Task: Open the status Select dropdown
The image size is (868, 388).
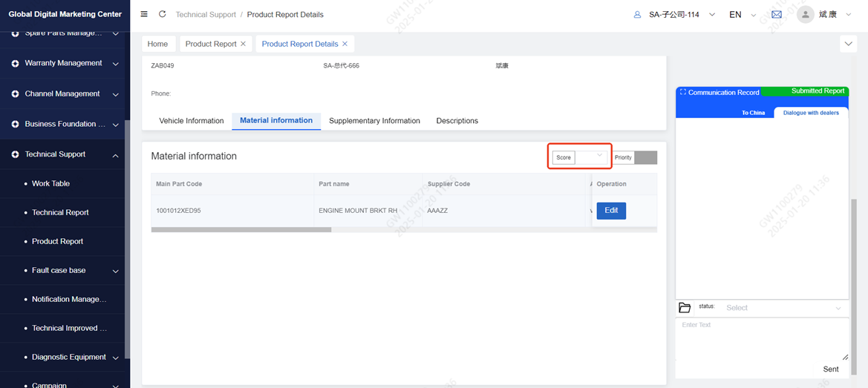Action: tap(783, 308)
